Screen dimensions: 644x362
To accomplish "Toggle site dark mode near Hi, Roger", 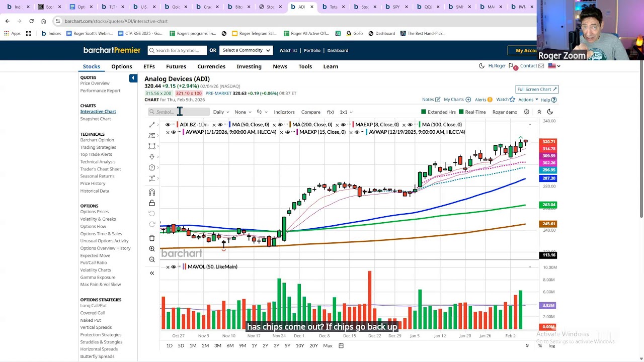I will coord(481,66).
